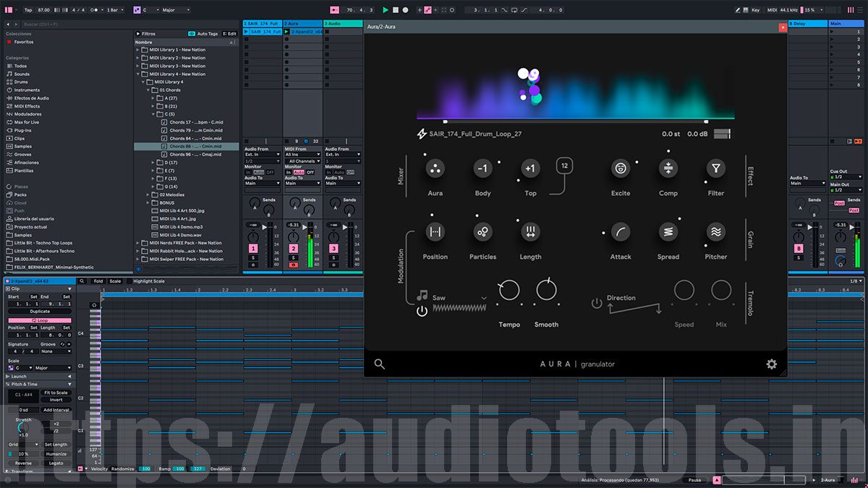Toggle track 3 activator button

[x=333, y=249]
